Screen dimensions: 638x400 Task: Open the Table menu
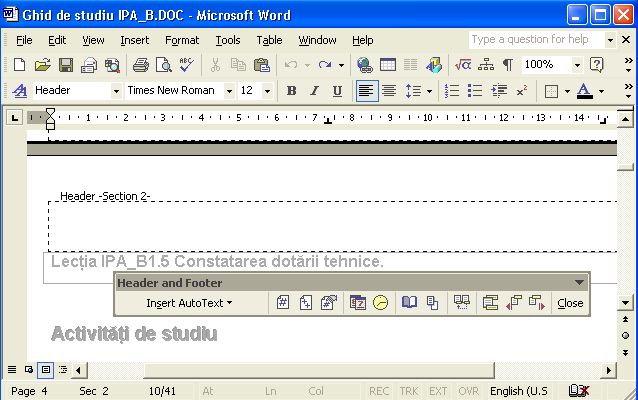click(x=269, y=40)
